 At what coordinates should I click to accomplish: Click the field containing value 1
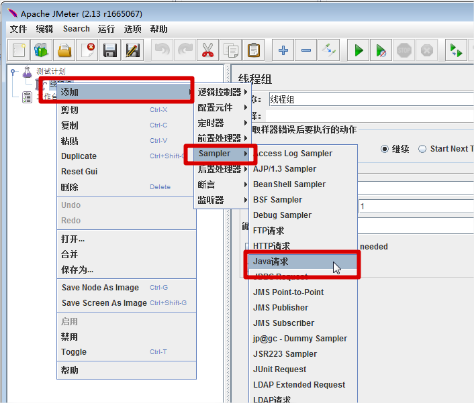[x=416, y=206]
